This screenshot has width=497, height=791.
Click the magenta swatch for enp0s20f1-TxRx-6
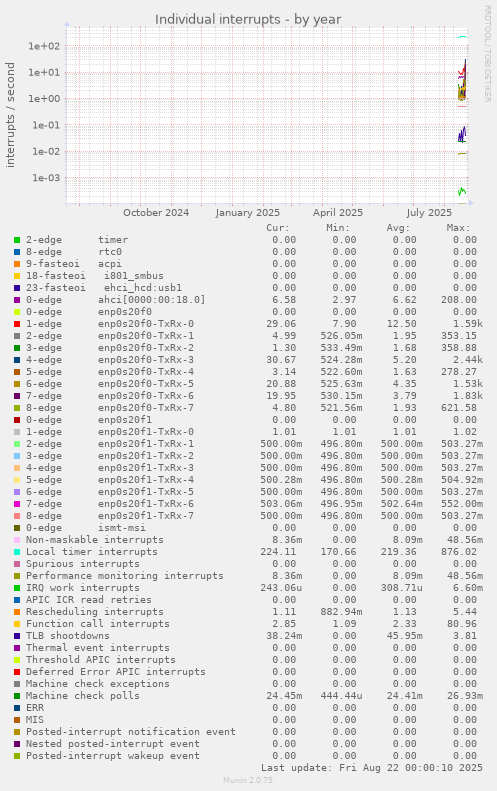click(x=17, y=504)
